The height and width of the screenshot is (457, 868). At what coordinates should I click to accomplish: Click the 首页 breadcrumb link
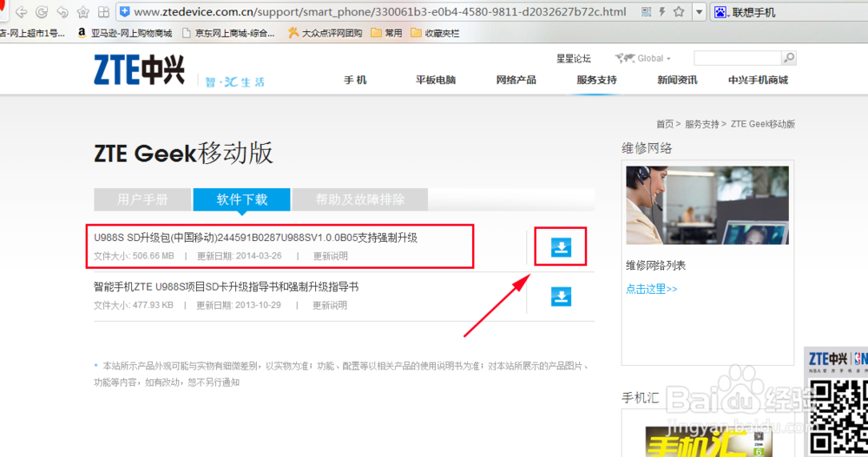coord(665,124)
